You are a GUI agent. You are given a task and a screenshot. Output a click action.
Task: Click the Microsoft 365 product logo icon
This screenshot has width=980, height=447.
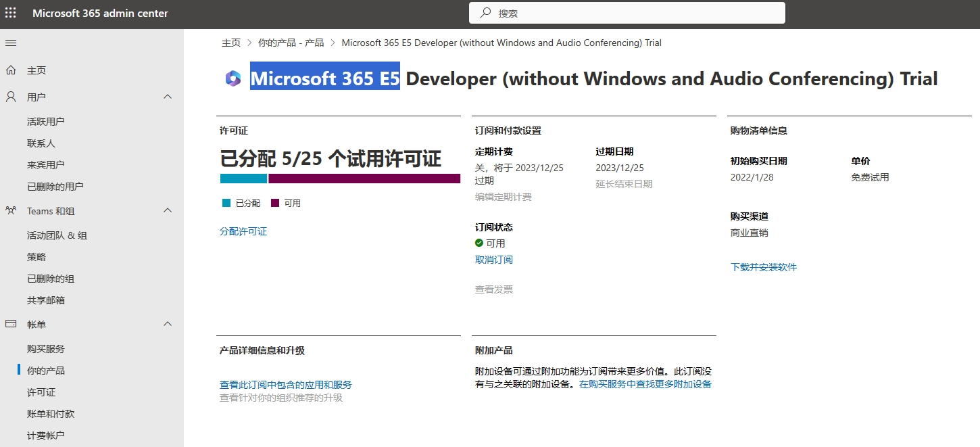pyautogui.click(x=233, y=79)
